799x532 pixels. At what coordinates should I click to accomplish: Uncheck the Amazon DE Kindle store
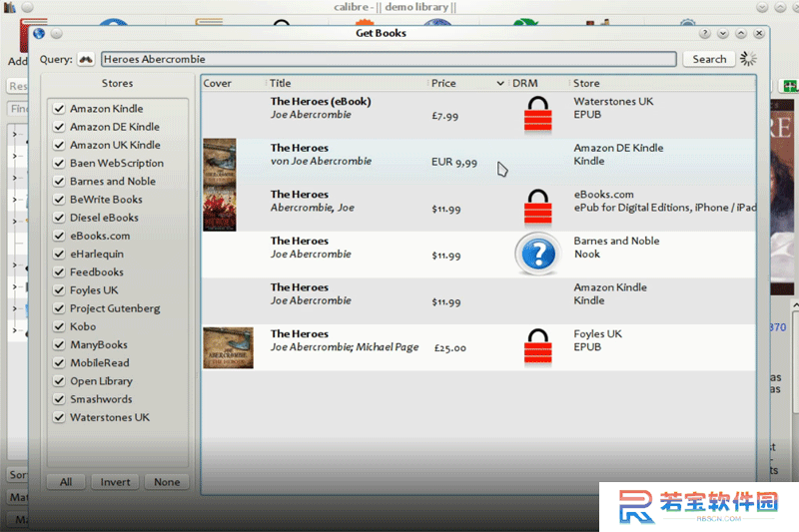(59, 127)
